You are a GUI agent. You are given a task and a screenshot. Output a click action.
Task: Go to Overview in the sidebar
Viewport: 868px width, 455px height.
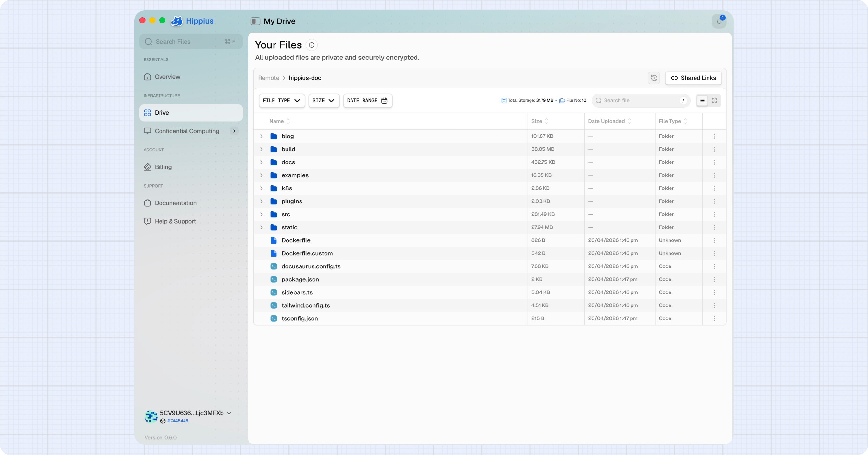(x=191, y=77)
